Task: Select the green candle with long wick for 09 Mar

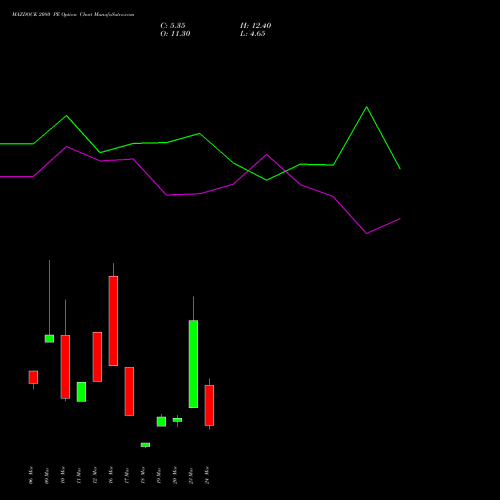Action: pos(49,339)
